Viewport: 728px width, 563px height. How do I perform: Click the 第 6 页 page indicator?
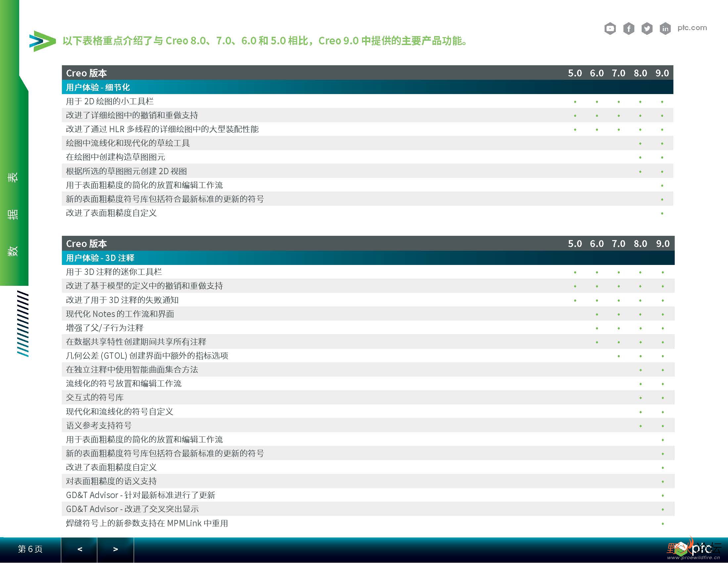30,549
